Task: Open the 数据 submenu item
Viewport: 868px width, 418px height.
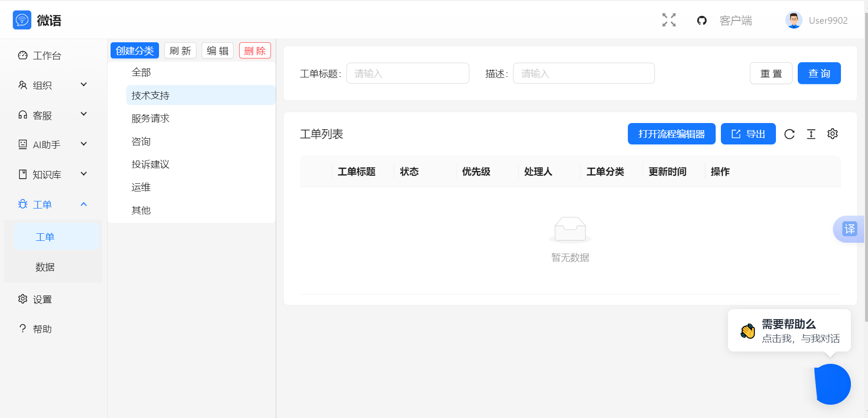Action: [x=45, y=267]
